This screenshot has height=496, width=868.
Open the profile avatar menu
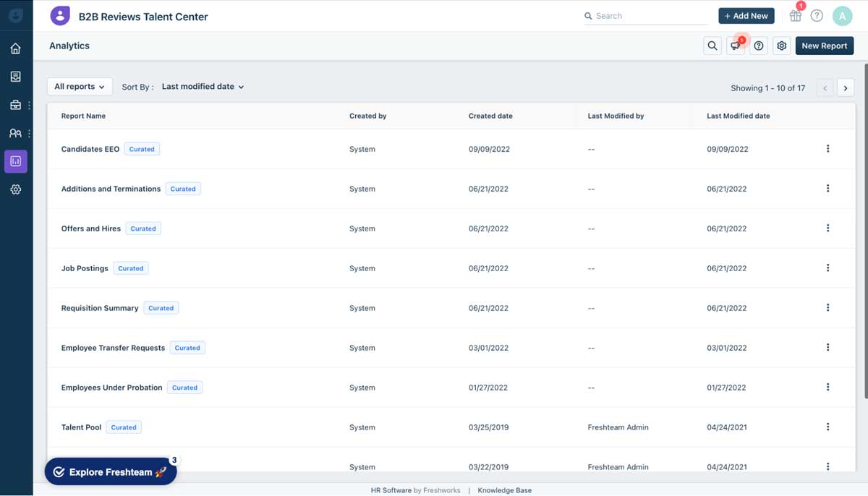842,15
